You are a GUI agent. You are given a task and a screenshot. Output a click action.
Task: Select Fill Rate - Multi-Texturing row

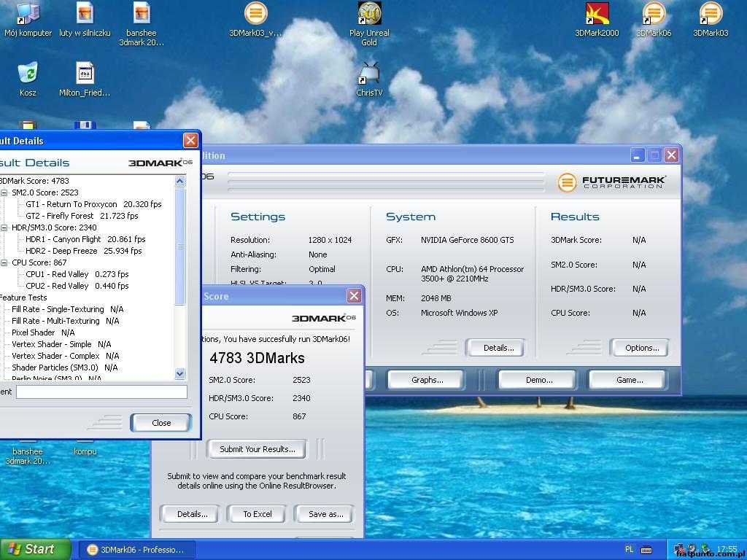[x=66, y=321]
